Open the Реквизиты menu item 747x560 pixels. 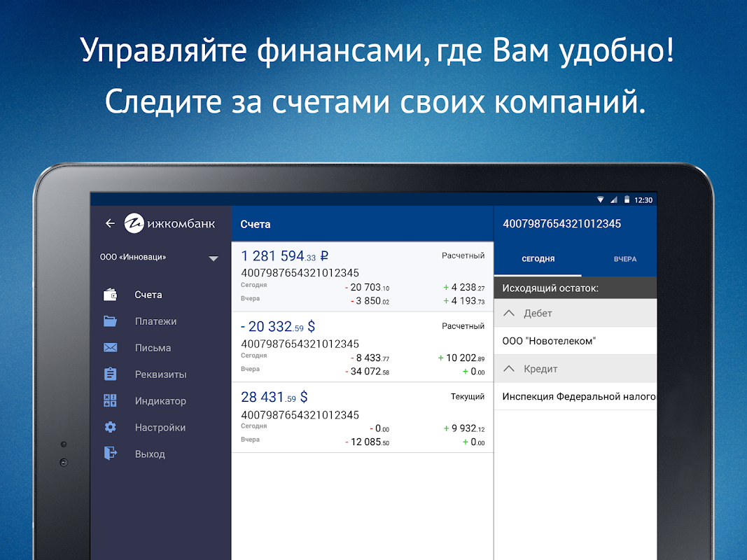[x=160, y=374]
